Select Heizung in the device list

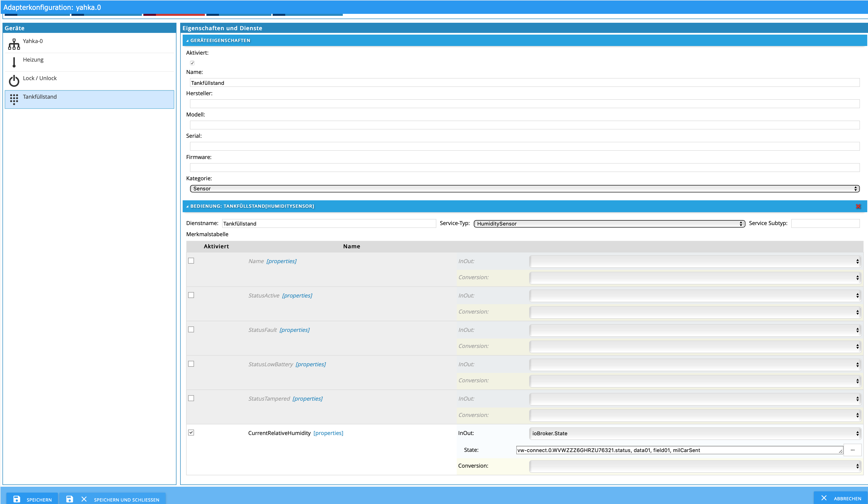(x=33, y=60)
